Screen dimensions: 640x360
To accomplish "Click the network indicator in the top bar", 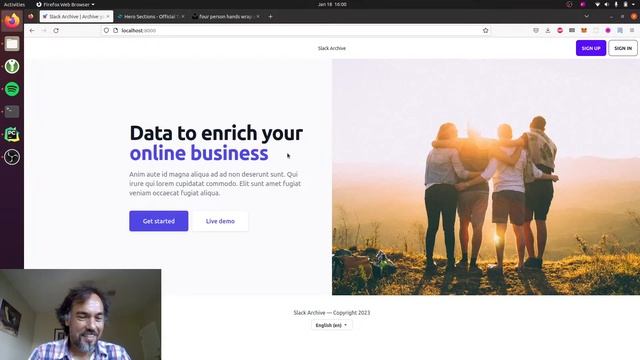I will [598, 4].
